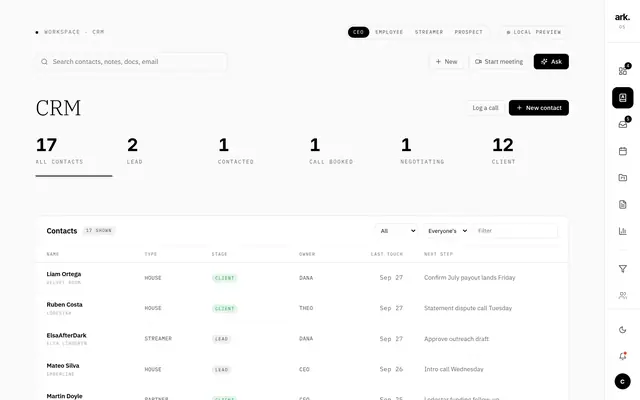Click THEO owner in Ruben Costa row
Screen dimensions: 640x400
pos(306,308)
